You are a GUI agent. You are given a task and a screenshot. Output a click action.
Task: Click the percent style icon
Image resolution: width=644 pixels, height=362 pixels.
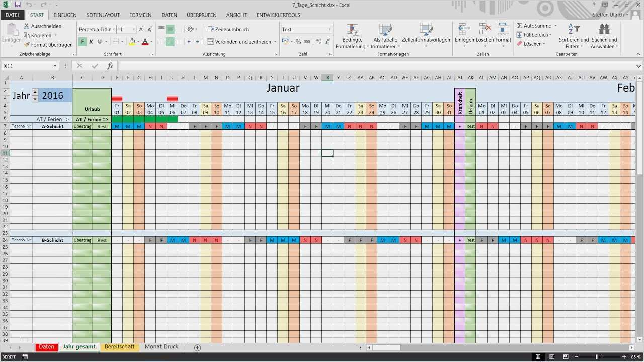coord(298,42)
